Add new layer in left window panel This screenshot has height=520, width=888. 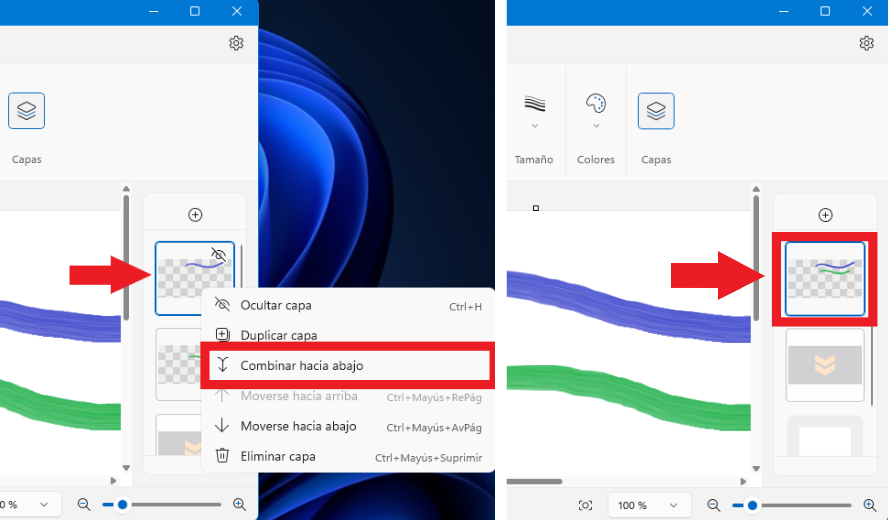click(x=195, y=215)
